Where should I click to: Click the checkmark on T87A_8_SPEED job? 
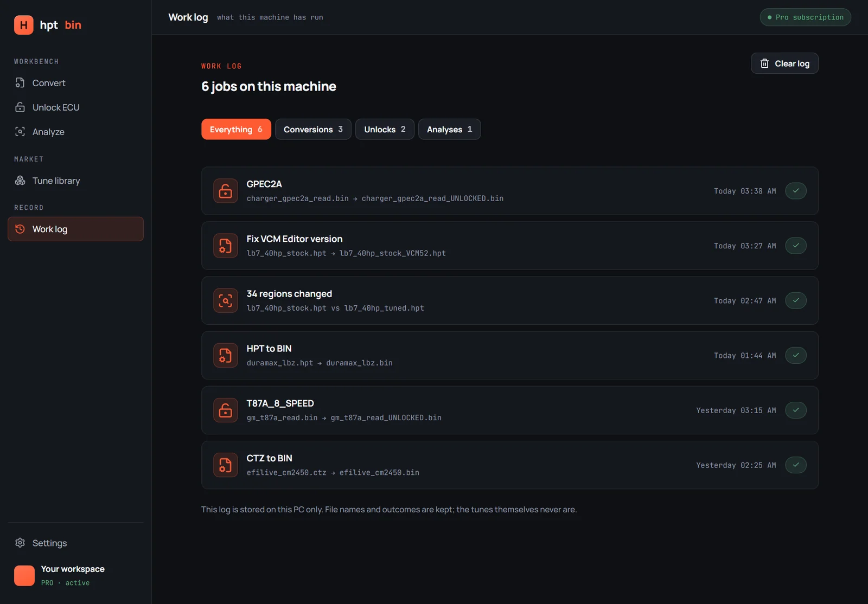[x=796, y=410]
